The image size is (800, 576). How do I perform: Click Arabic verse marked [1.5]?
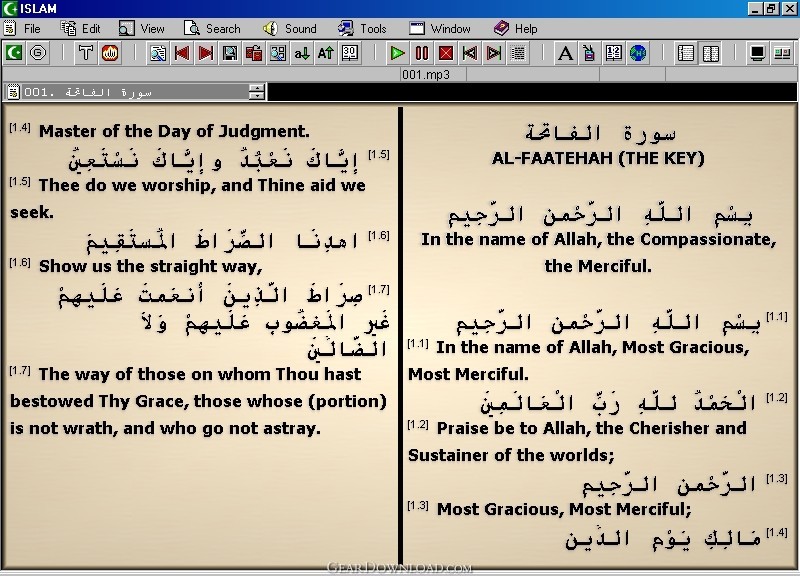click(x=213, y=159)
